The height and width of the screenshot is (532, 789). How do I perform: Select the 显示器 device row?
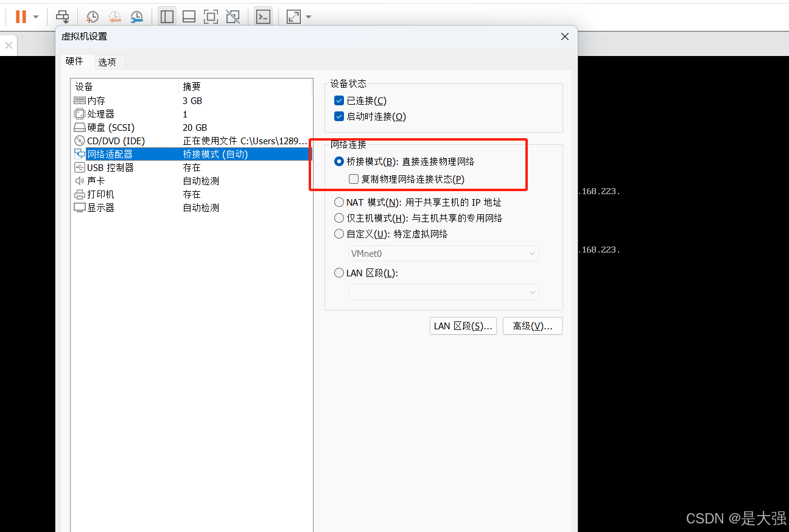(191, 208)
